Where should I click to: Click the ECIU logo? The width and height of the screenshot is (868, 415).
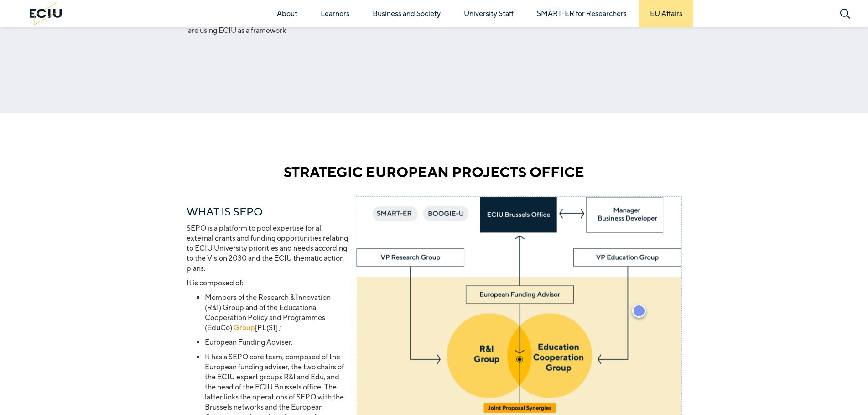click(46, 14)
